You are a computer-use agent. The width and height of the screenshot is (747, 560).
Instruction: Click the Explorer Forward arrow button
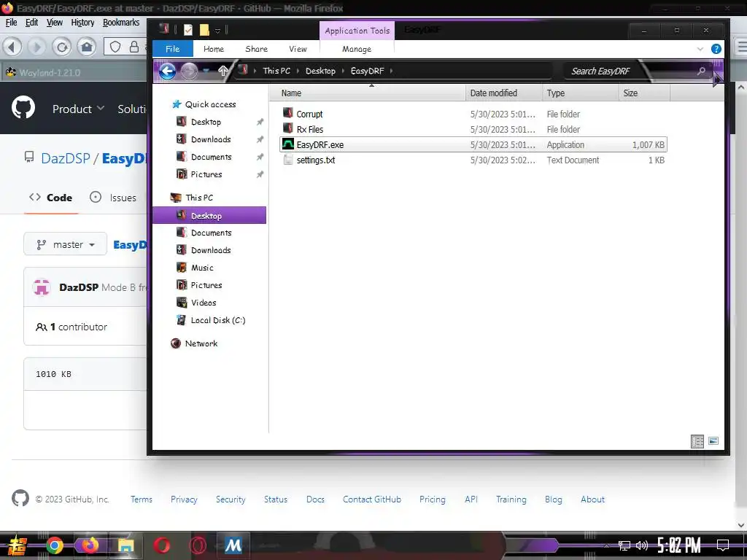[189, 71]
